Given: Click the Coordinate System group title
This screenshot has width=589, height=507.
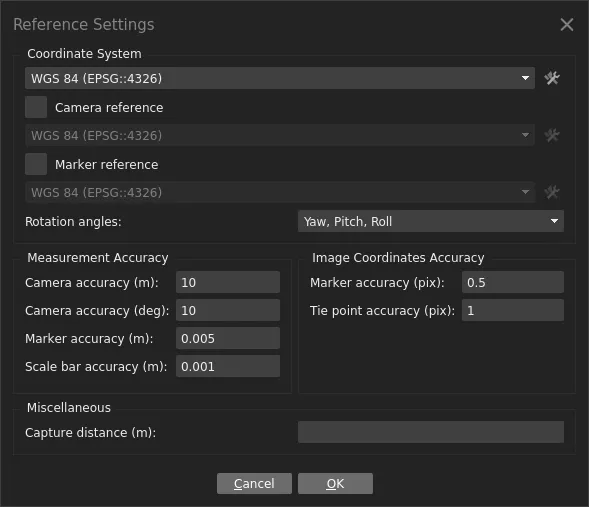Looking at the screenshot, I should click(85, 54).
